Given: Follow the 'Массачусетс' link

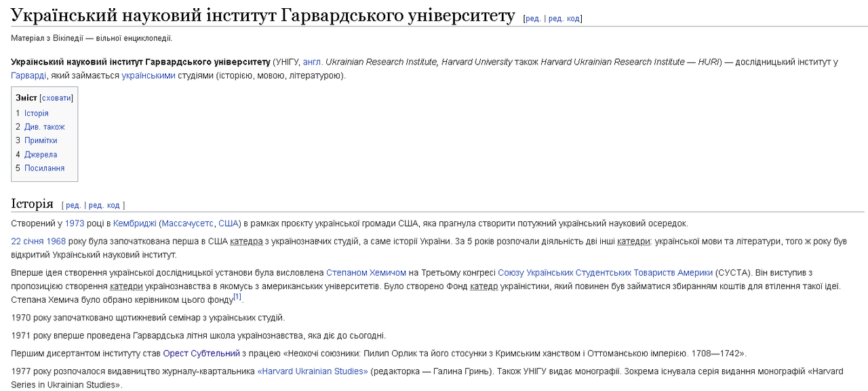Looking at the screenshot, I should point(188,223).
